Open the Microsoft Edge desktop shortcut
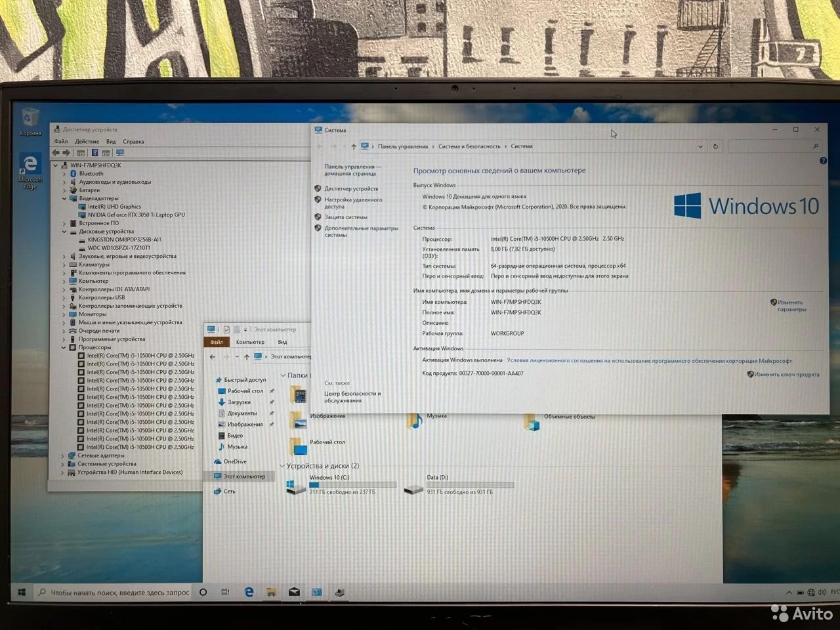Screen dimensions: 840x630 pyautogui.click(x=30, y=172)
